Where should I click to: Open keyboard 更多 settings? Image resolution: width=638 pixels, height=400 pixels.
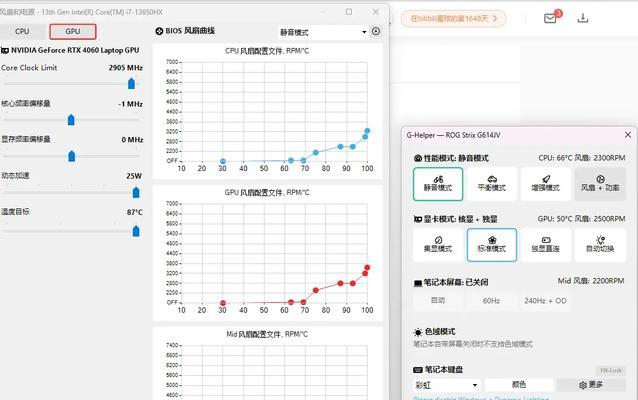[x=591, y=385]
